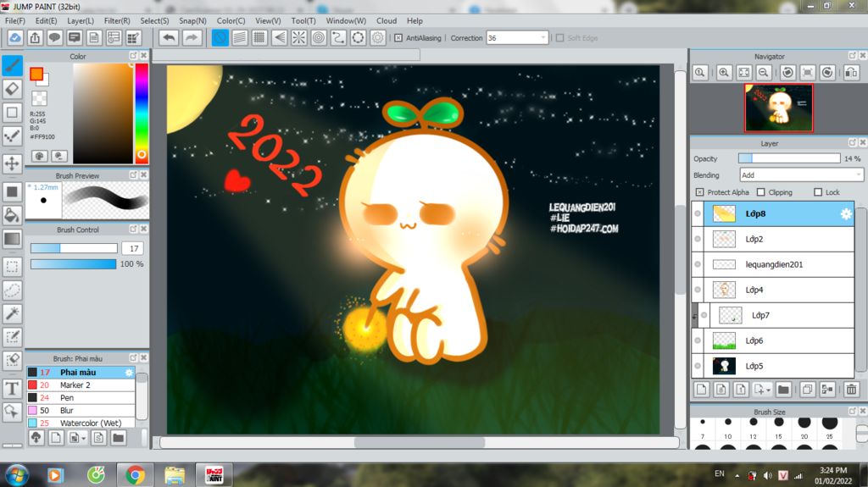Viewport: 868px width, 487px height.
Task: Add new layer folder icon
Action: (x=783, y=390)
